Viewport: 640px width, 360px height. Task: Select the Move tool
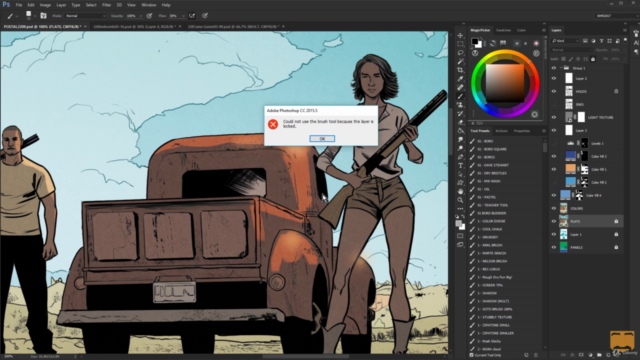[x=460, y=36]
